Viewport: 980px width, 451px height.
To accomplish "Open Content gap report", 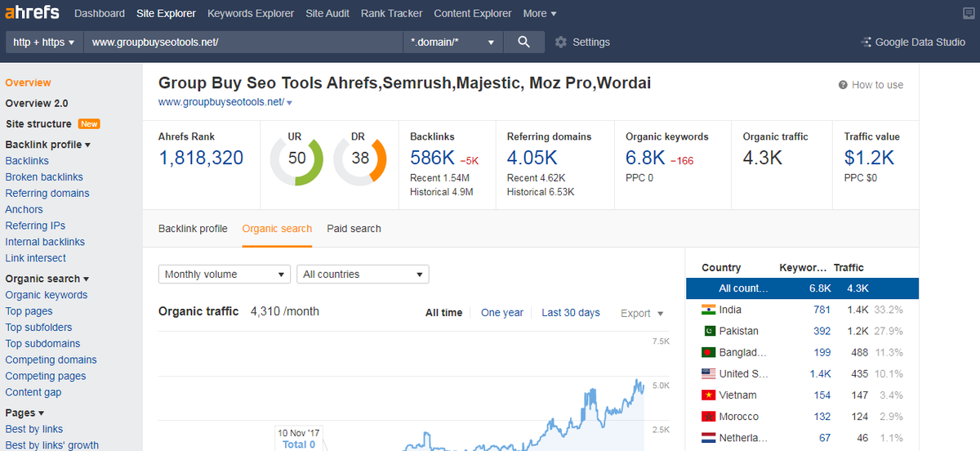I will [x=33, y=392].
